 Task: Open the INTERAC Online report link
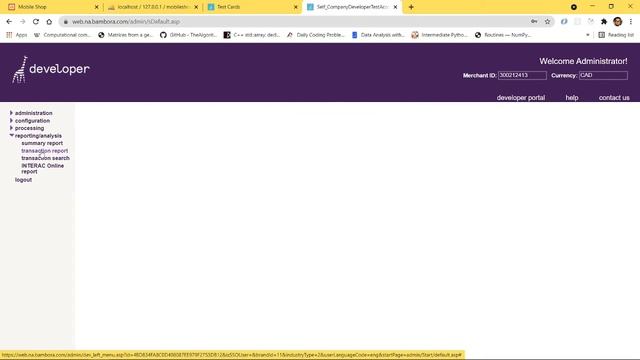[x=42, y=169]
